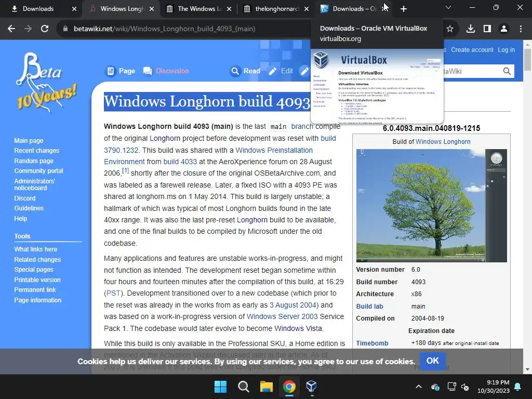Open the Chrome profile avatar icon

click(504, 29)
